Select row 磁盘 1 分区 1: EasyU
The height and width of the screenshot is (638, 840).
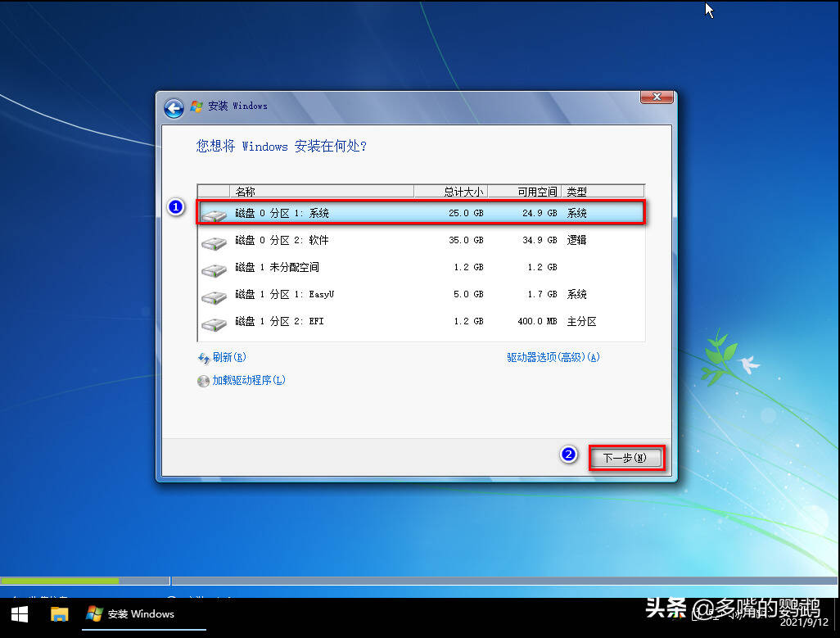(x=421, y=295)
